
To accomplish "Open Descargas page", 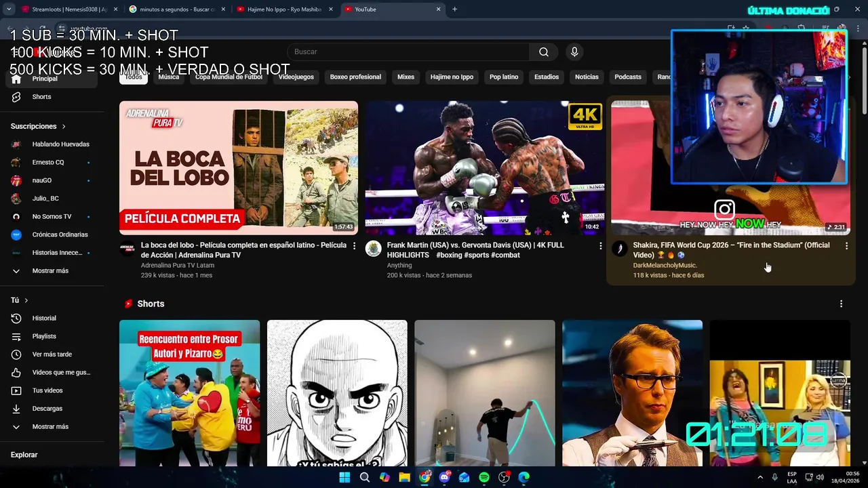I will click(x=52, y=409).
